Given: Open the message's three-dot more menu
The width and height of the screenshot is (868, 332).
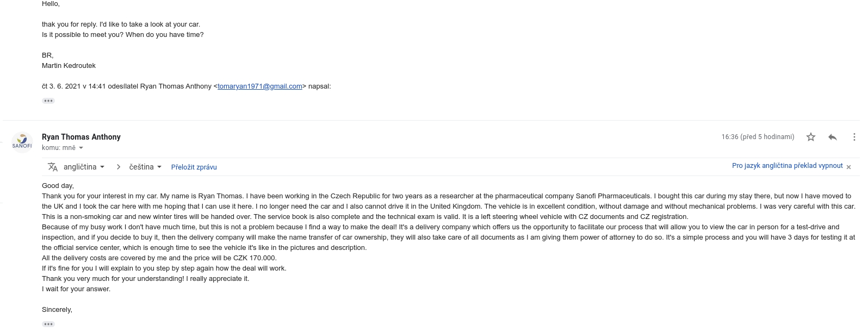Looking at the screenshot, I should 854,137.
